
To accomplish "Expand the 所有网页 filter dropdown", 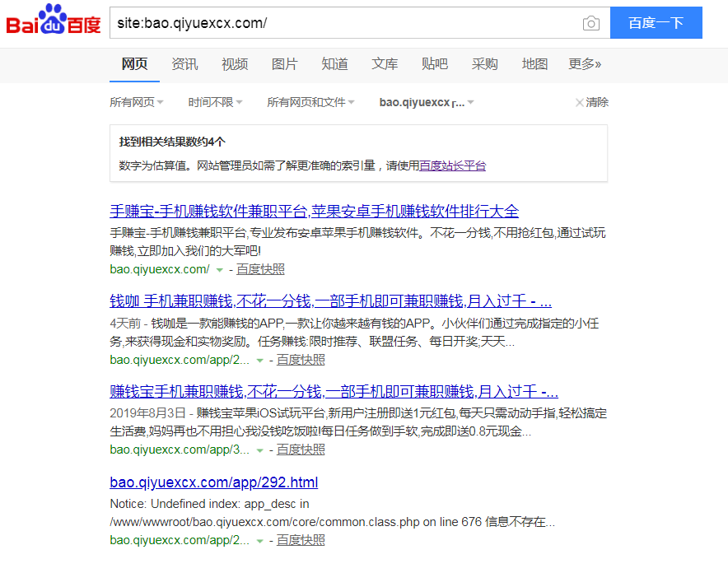I will pyautogui.click(x=137, y=102).
